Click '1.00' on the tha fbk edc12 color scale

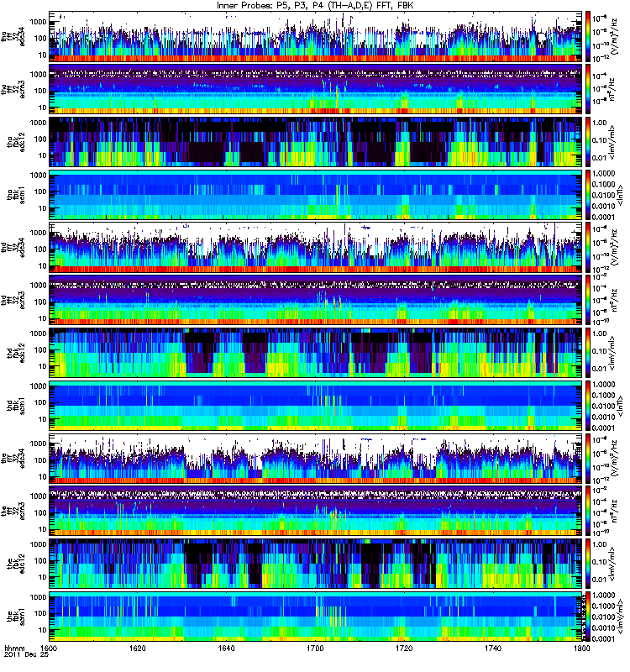tap(600, 123)
